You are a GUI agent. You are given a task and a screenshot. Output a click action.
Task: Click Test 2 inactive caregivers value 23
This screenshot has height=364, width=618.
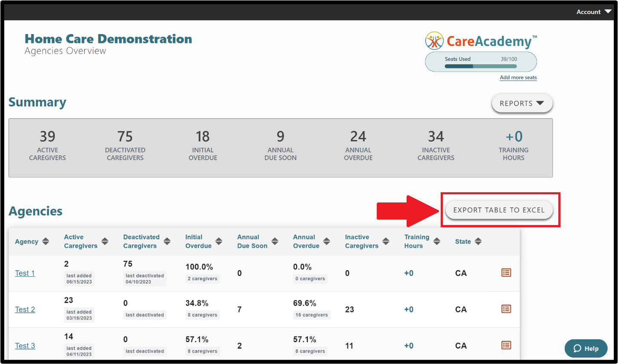(x=349, y=309)
